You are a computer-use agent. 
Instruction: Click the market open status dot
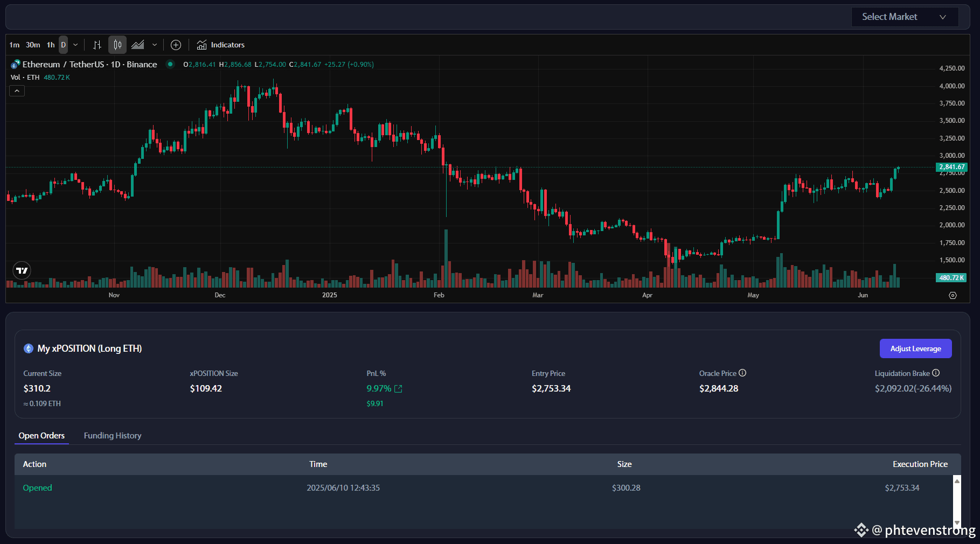point(170,64)
